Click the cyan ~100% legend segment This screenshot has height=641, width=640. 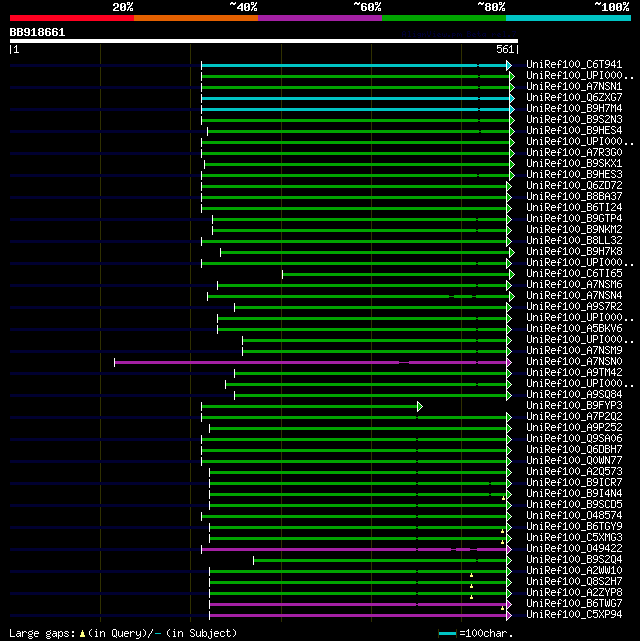tap(568, 18)
